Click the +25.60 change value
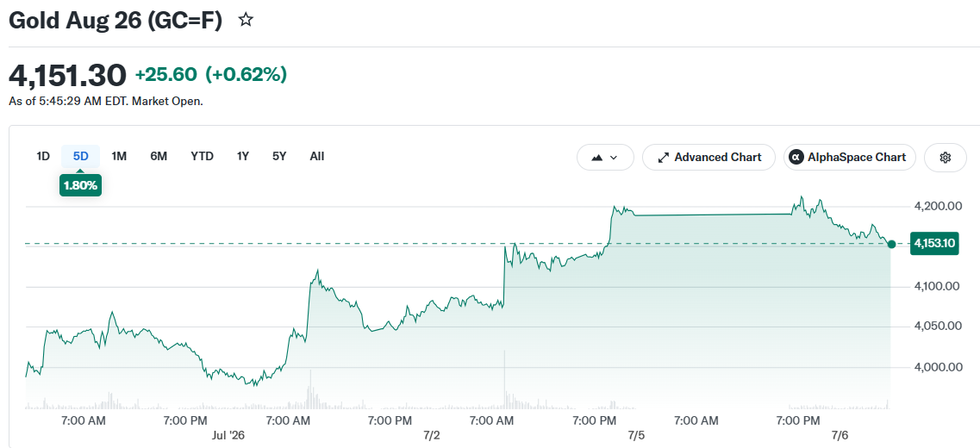This screenshot has width=980, height=448. click(165, 75)
